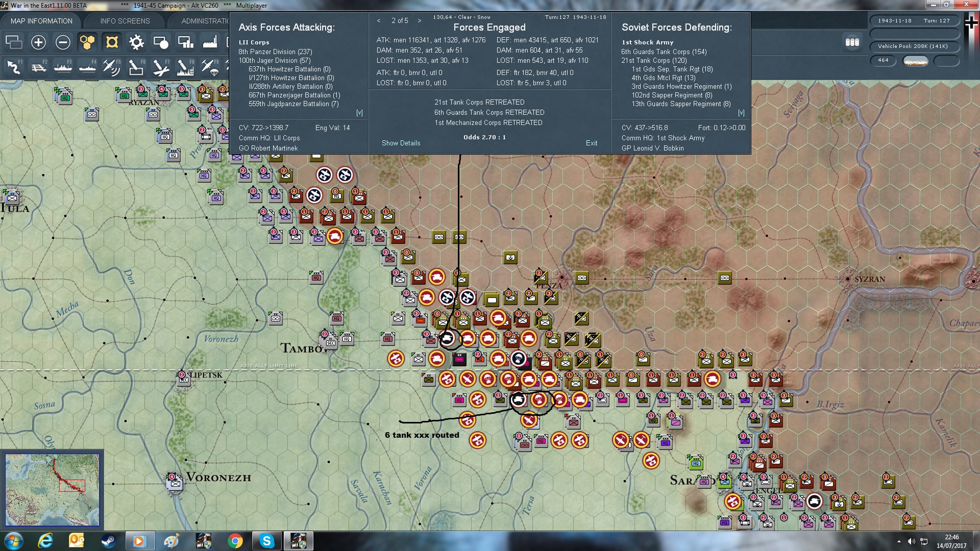Open Skype from taskbar
This screenshot has width=980, height=551.
tap(267, 541)
